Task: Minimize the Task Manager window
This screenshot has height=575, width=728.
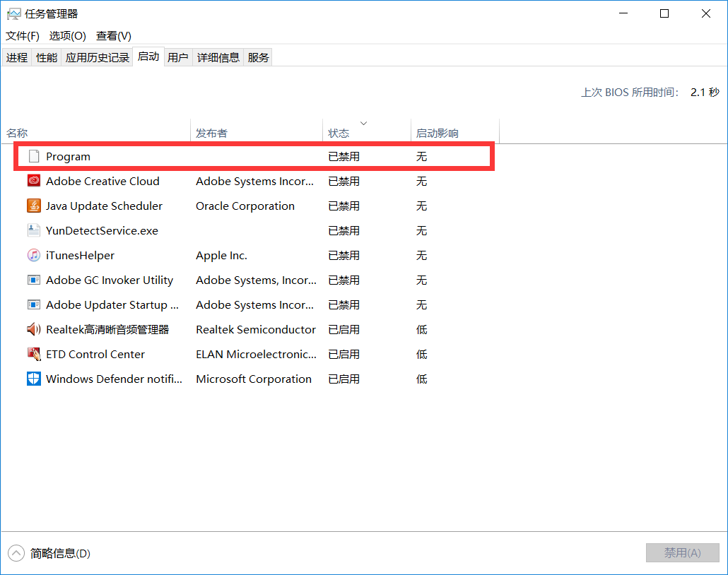Action: pos(623,13)
